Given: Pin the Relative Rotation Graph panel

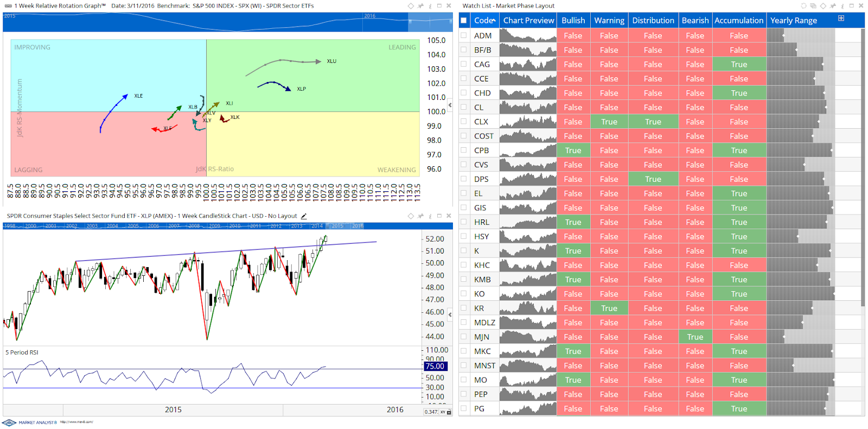Looking at the screenshot, I should [x=420, y=5].
